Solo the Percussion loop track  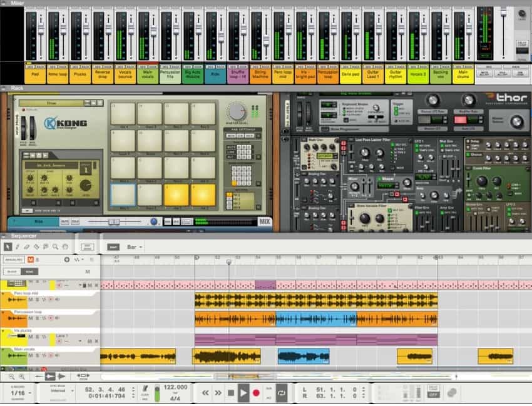pos(38,318)
